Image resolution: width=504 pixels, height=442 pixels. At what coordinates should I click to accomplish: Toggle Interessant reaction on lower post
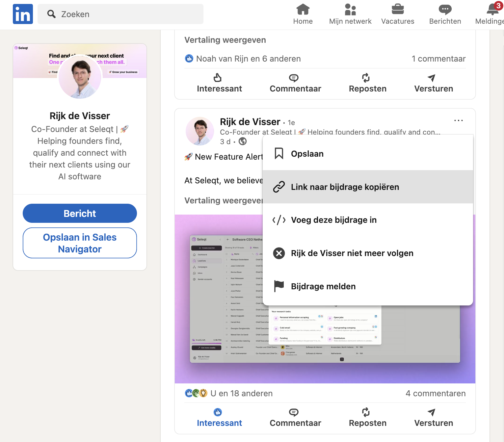click(x=219, y=418)
